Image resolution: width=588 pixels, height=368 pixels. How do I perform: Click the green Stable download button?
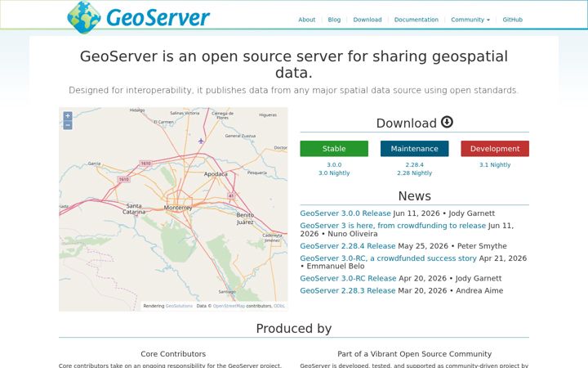[334, 149]
